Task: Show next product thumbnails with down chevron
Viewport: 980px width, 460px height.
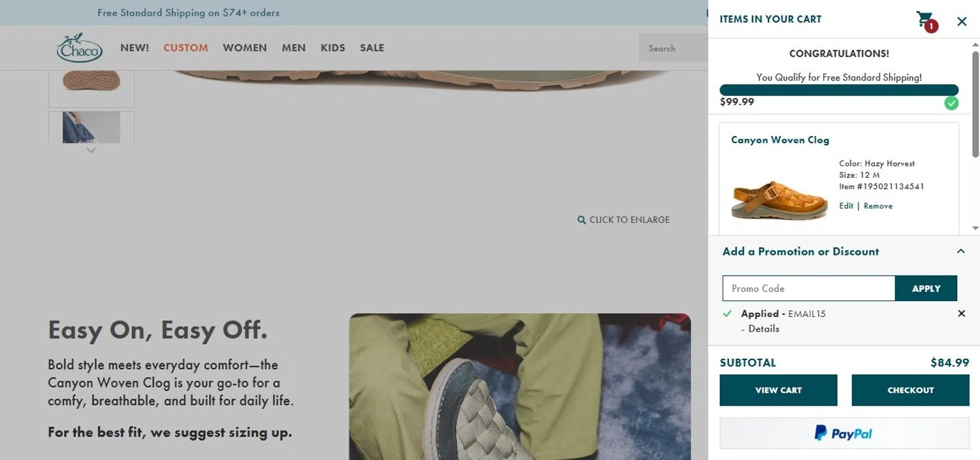Action: pos(91,150)
